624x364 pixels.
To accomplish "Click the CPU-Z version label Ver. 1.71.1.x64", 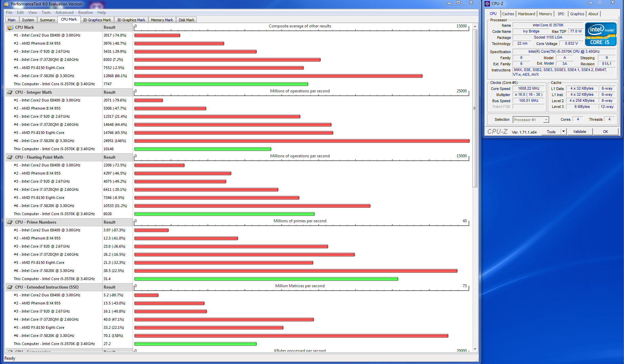I will 524,132.
